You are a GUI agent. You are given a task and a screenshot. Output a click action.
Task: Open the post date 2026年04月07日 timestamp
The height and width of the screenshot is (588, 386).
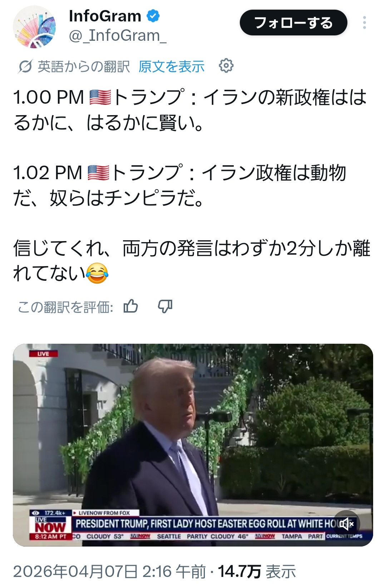[110, 571]
